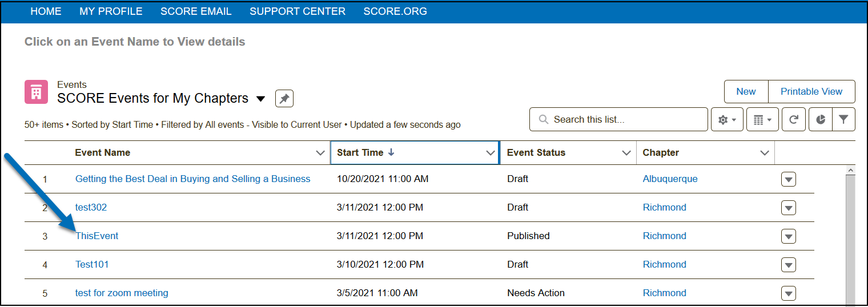The image size is (868, 307).
Task: Open the table display options icon
Action: pos(762,120)
